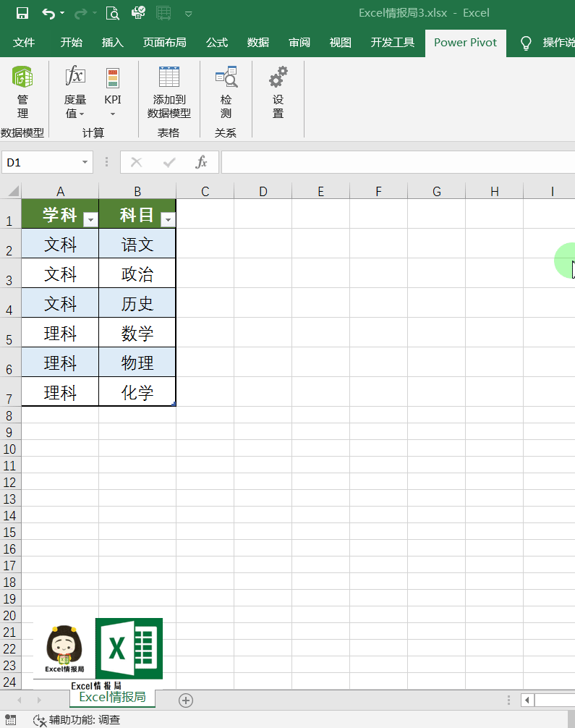Image resolution: width=575 pixels, height=728 pixels.
Task: Click column D header
Action: click(263, 191)
